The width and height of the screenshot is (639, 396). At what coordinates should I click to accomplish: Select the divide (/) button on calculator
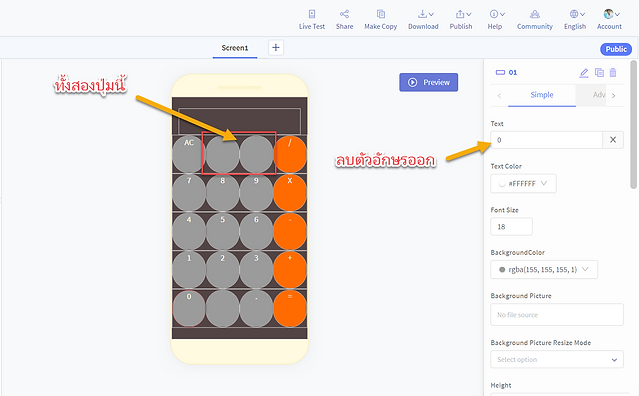[290, 154]
